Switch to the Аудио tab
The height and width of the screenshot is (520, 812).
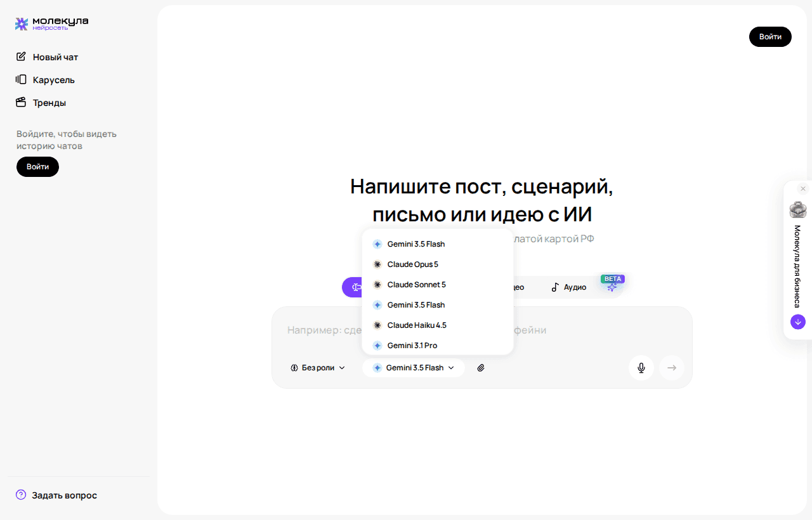click(568, 287)
